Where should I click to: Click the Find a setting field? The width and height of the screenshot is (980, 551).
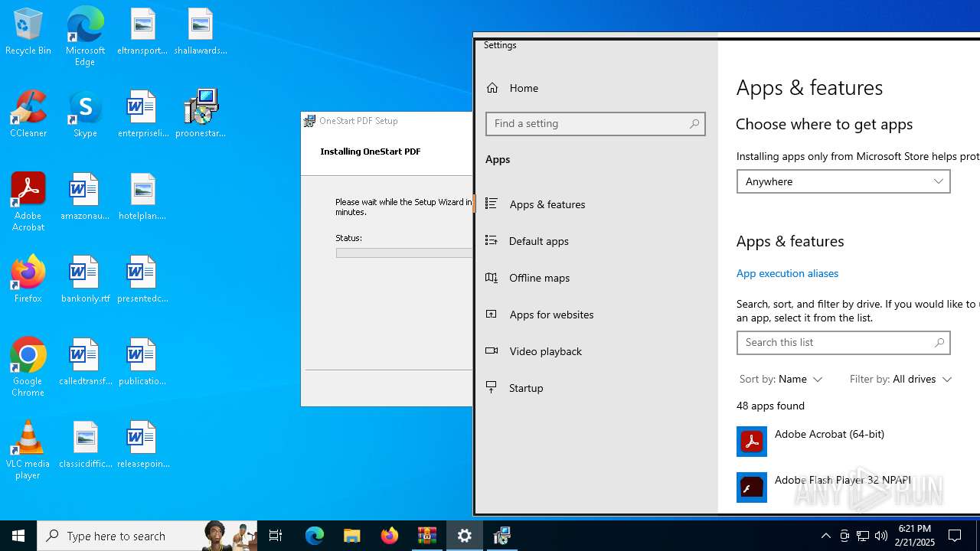click(595, 123)
